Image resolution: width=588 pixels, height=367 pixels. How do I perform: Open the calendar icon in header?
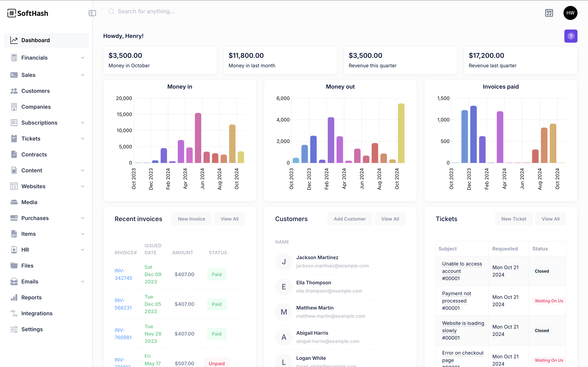[x=549, y=13]
